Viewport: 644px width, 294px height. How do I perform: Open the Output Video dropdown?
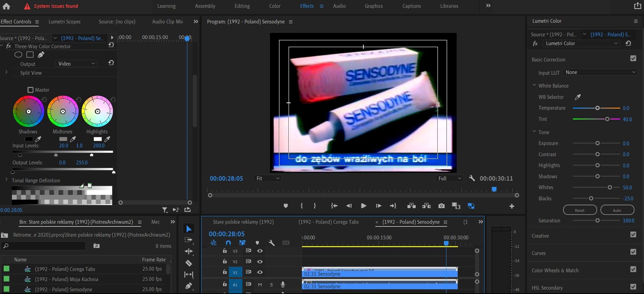tap(76, 64)
